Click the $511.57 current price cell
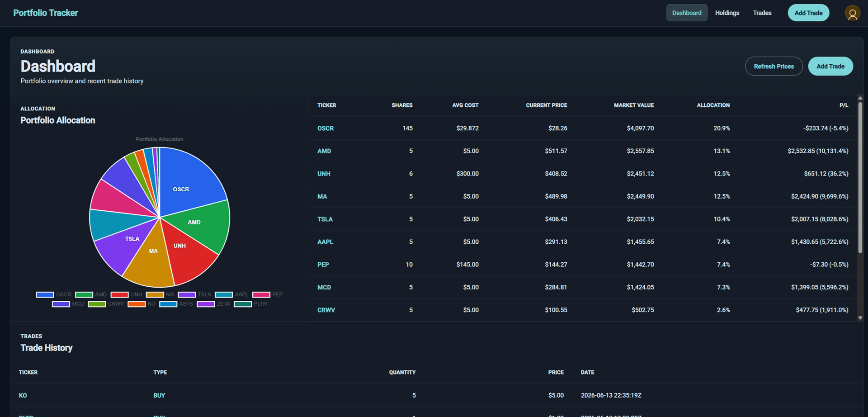Viewport: 868px width, 417px height. point(556,151)
